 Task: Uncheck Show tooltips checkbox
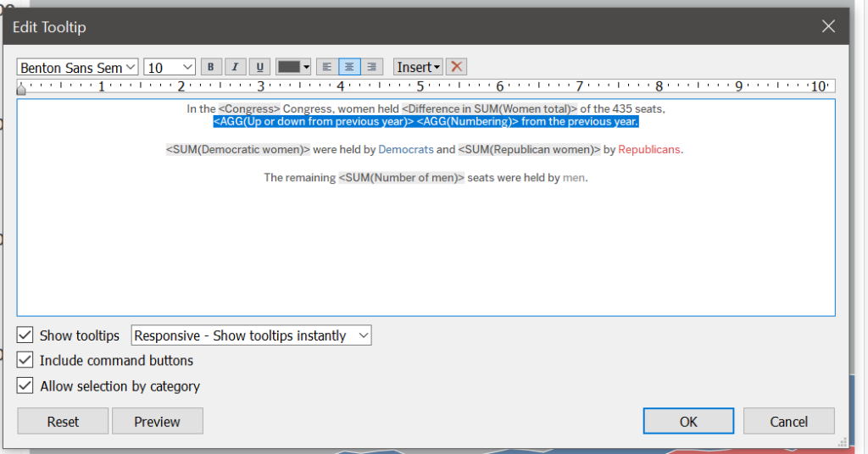25,335
